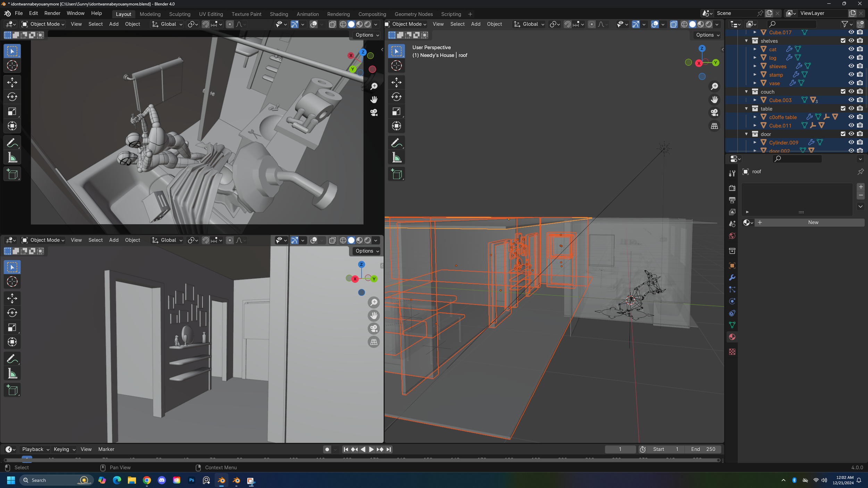This screenshot has width=868, height=488.
Task: Click the red X axis gizmo ball
Action: click(x=699, y=63)
